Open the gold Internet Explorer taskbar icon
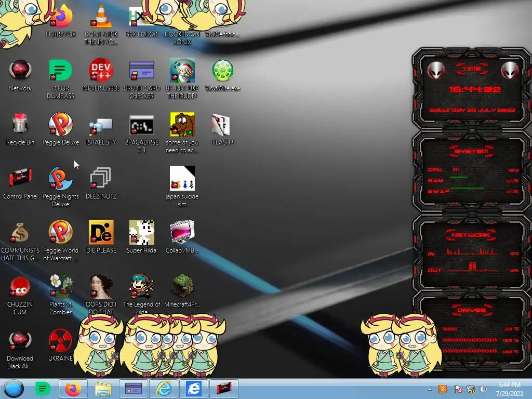 [x=164, y=389]
